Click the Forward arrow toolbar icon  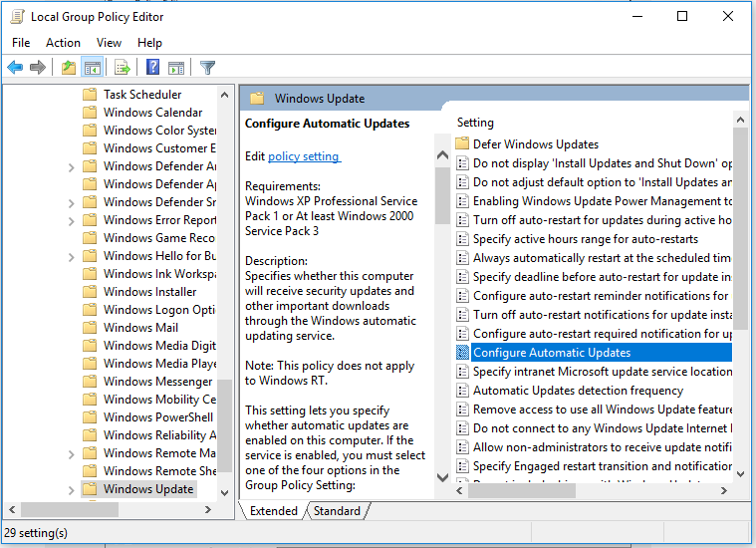click(x=38, y=67)
